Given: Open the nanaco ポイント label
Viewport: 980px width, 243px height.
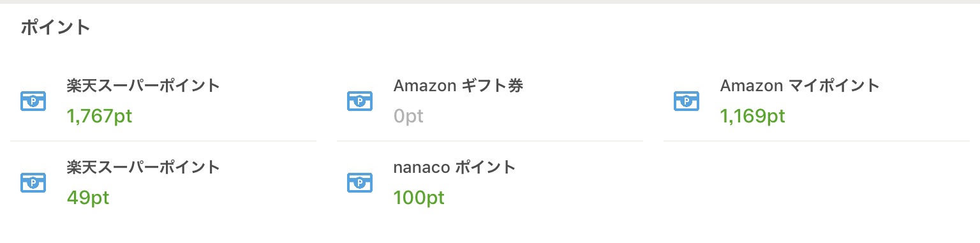Looking at the screenshot, I should [454, 167].
